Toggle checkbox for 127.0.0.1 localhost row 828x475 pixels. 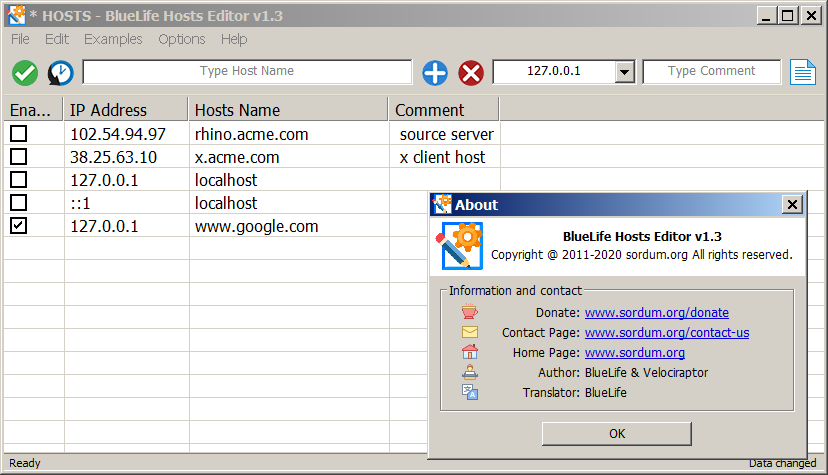18,179
